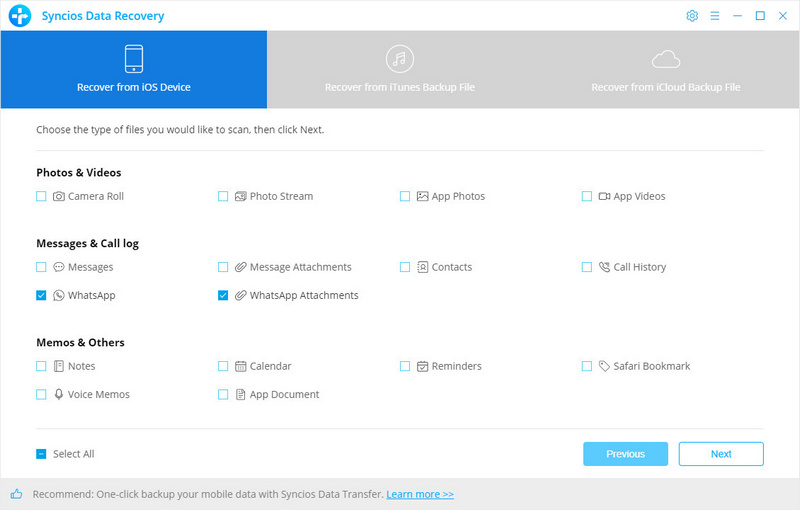Click the Photos & Videos heading
Image resolution: width=800 pixels, height=510 pixels.
(x=79, y=172)
